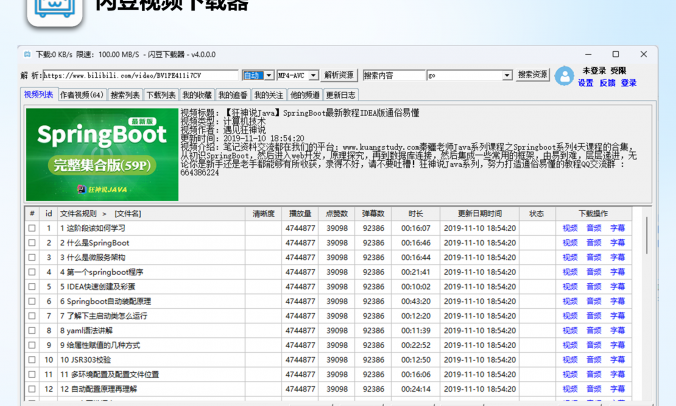
Task: Click the 搜索资源 button
Action: click(532, 75)
